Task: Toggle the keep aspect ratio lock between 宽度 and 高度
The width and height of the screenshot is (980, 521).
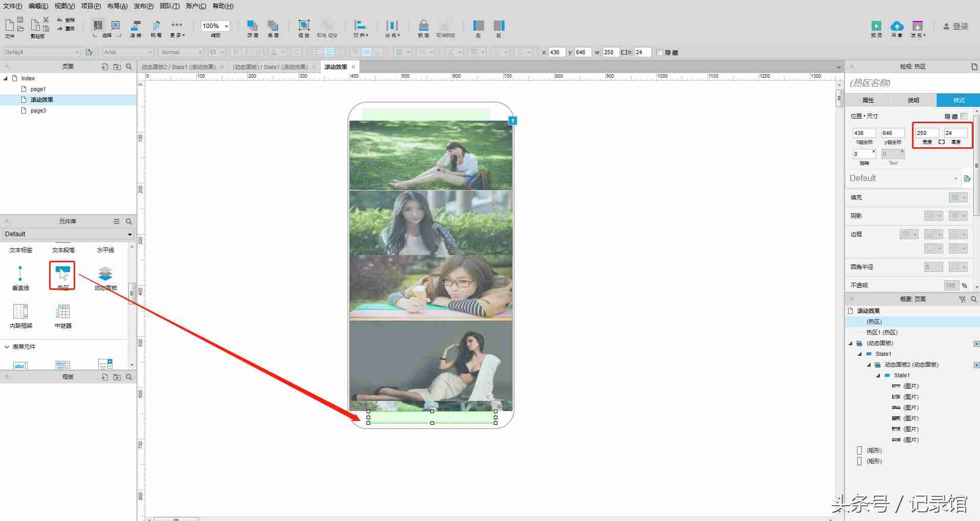Action: [942, 142]
